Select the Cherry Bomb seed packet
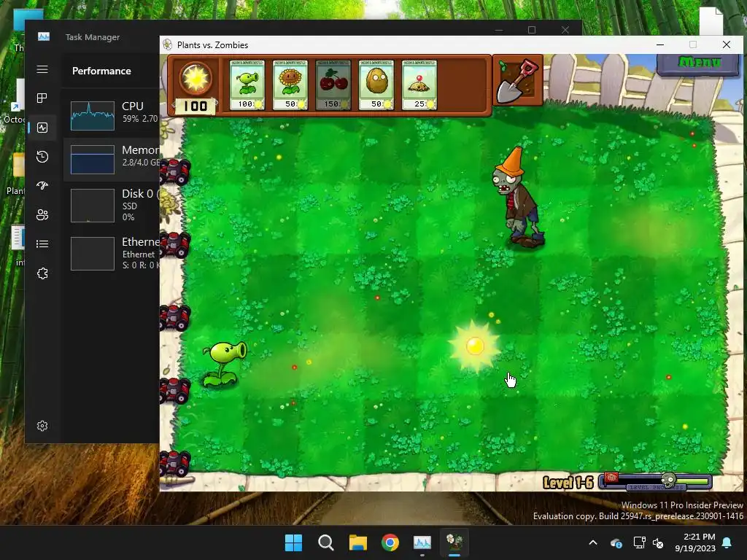747x560 pixels. click(x=333, y=85)
